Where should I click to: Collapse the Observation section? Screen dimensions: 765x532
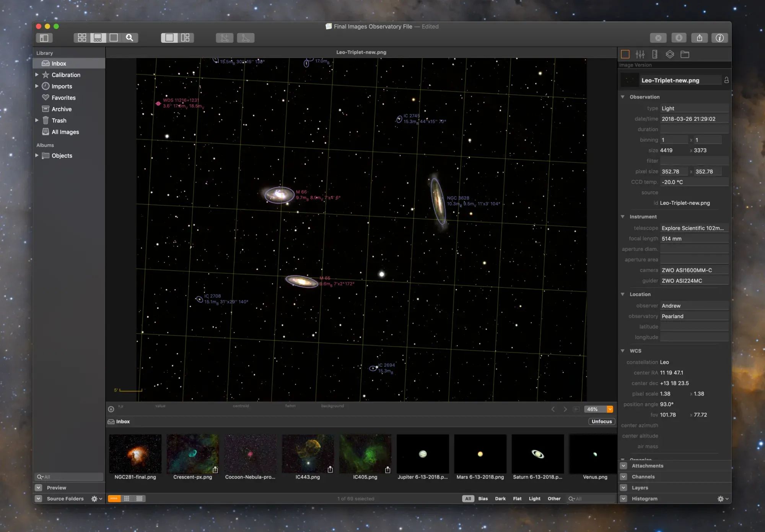[x=623, y=97]
